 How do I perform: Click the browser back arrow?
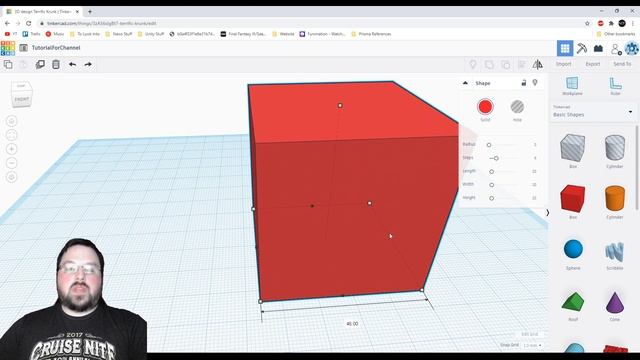coord(7,23)
